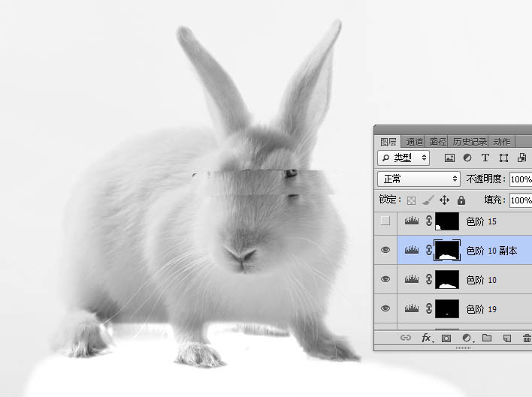Viewport: 532px width, 397px height.
Task: Click the 不透明度 opacity value field
Action: click(x=520, y=179)
